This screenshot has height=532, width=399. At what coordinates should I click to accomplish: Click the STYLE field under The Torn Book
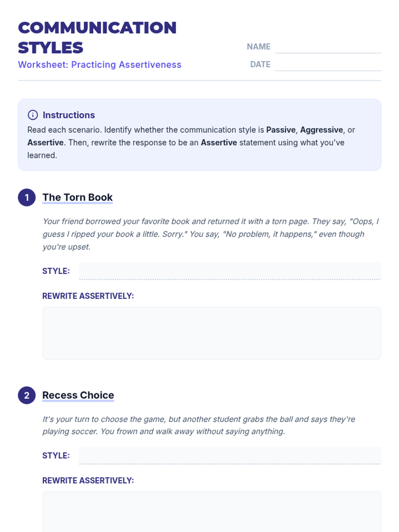point(229,271)
